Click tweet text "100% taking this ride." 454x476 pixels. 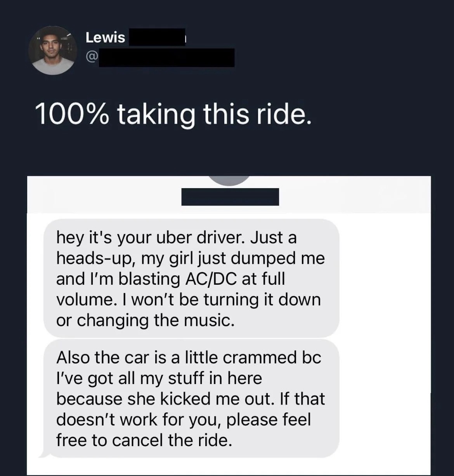pos(173,115)
